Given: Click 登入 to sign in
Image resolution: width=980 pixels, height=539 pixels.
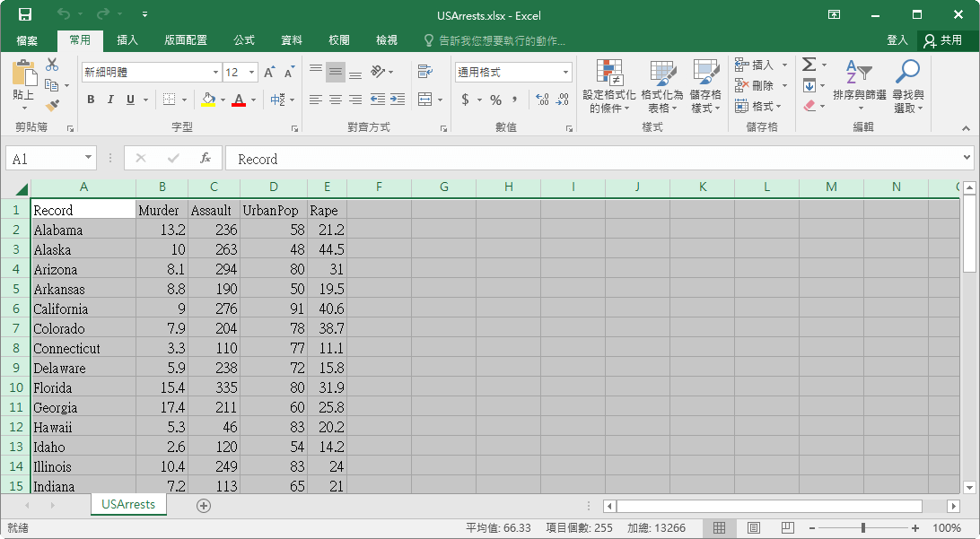Looking at the screenshot, I should tap(897, 40).
